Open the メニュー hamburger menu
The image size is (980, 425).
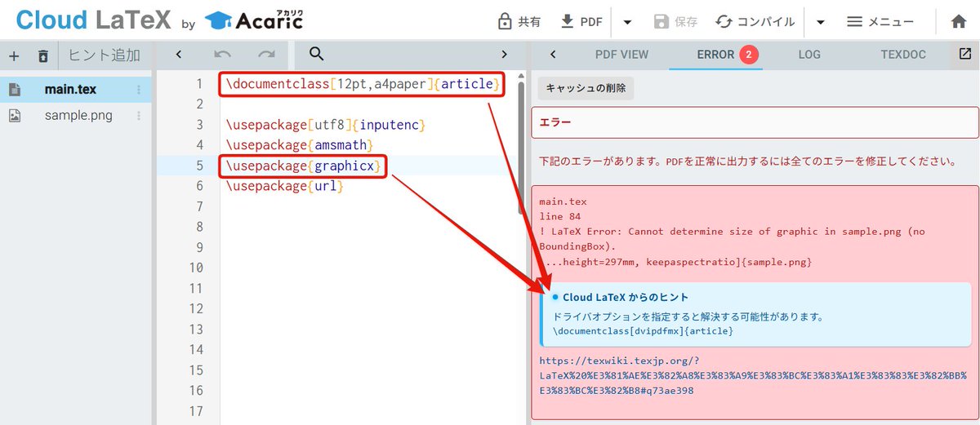880,21
